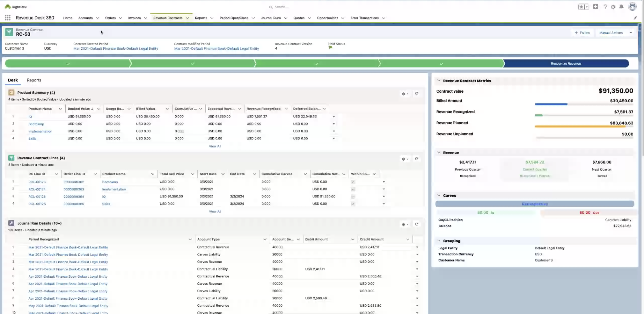Click the Setup gear icon in the header
Image resolution: width=644 pixels, height=314 pixels.
613,6
